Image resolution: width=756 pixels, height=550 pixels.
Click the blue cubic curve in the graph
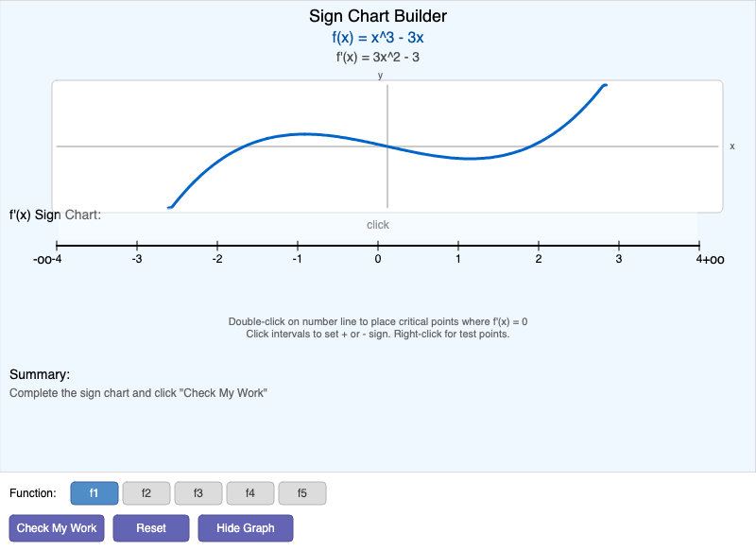click(x=302, y=135)
